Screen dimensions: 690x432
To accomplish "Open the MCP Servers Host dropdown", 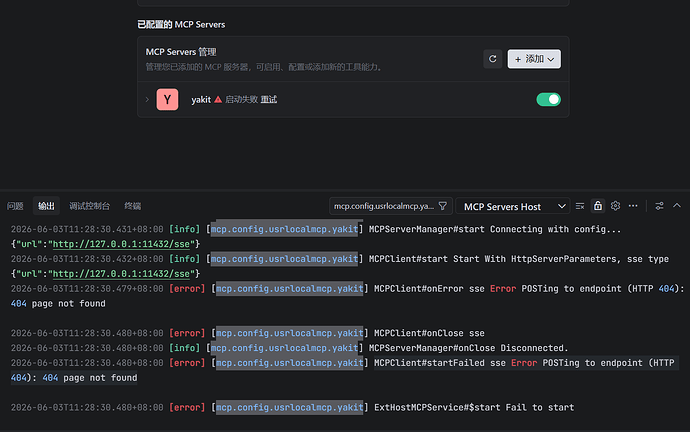I will click(513, 206).
